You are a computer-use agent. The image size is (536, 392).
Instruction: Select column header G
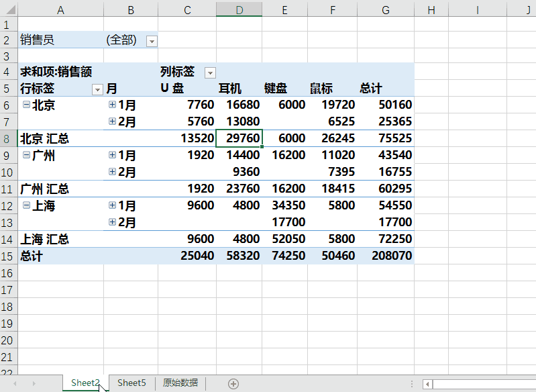pos(385,9)
